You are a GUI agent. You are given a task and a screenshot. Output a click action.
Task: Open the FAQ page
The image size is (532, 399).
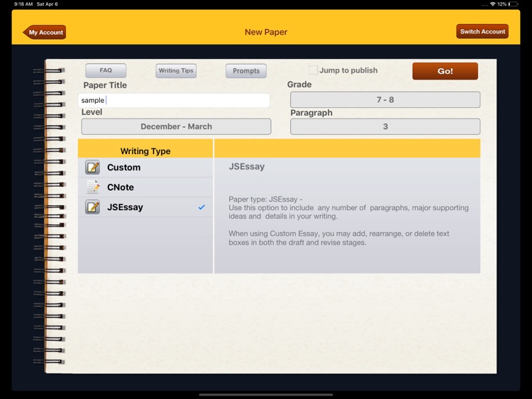pos(106,70)
